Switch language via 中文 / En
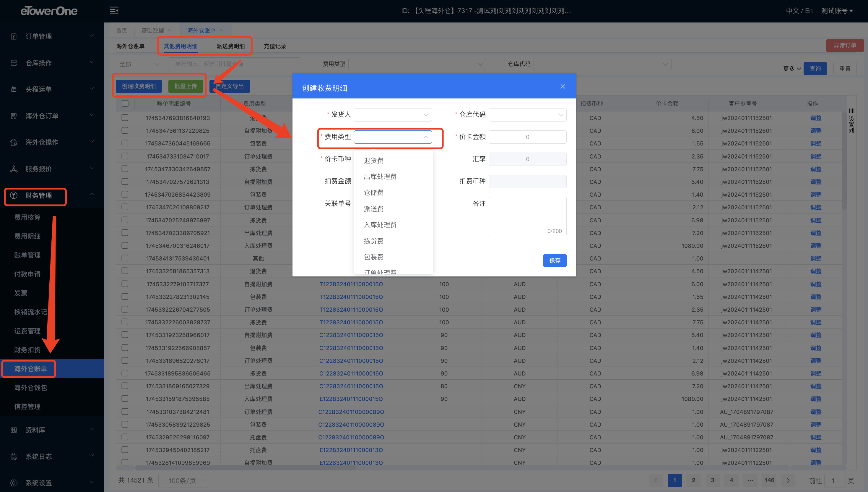The width and height of the screenshot is (868, 492). [x=799, y=11]
